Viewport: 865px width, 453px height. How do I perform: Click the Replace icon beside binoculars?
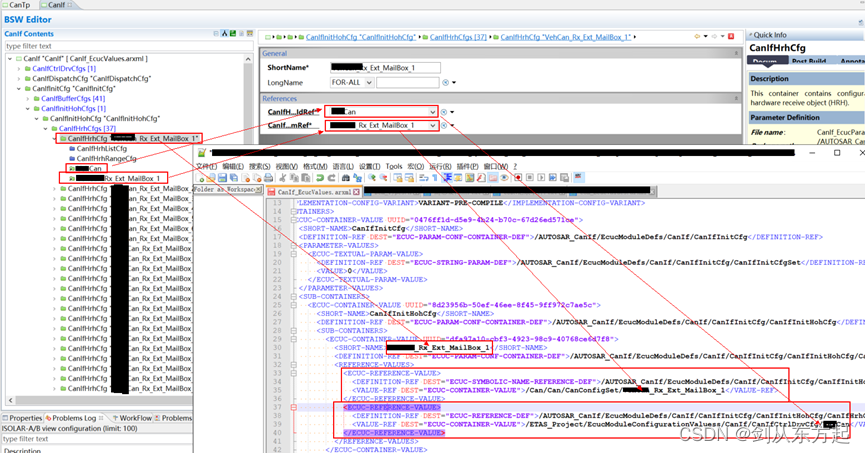[x=357, y=178]
